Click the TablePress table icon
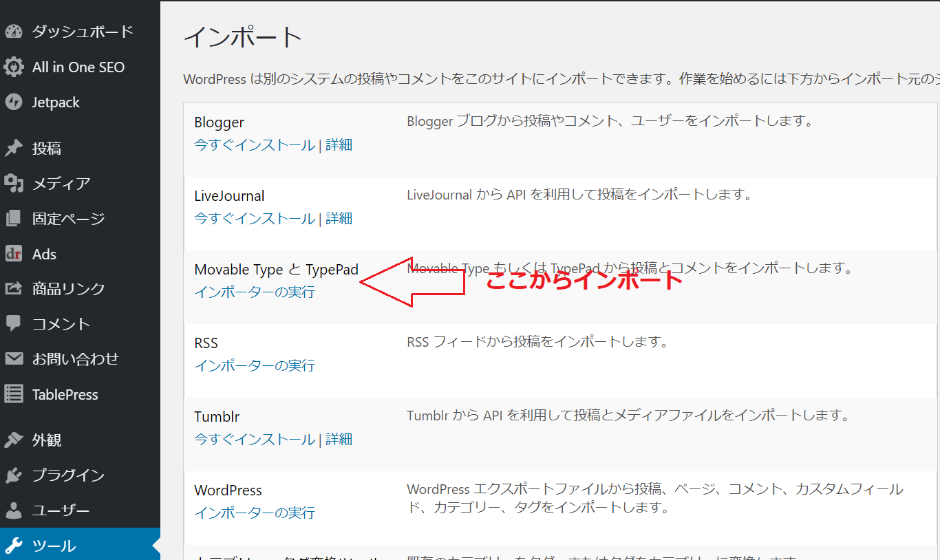This screenshot has width=940, height=560. [14, 394]
